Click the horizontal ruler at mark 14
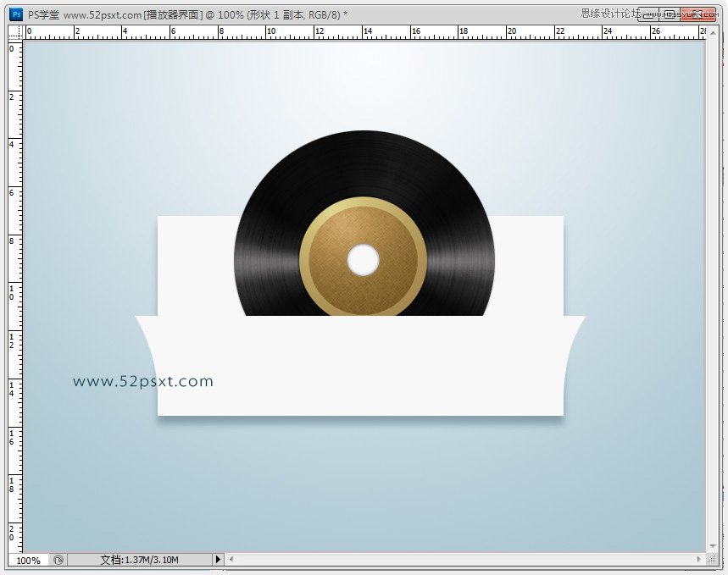Image resolution: width=728 pixels, height=575 pixels. tap(368, 32)
